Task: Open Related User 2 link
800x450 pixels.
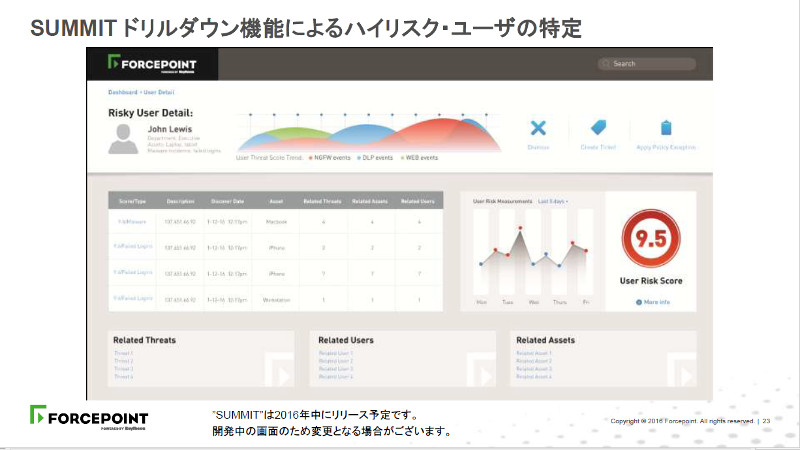Action: pos(336,361)
